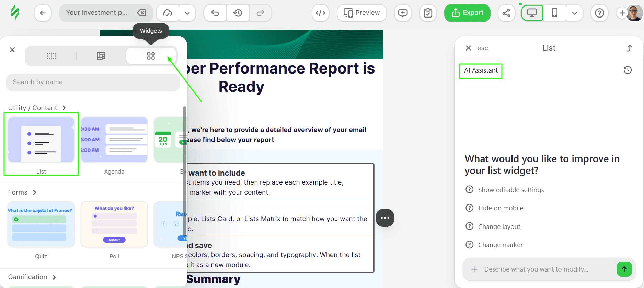Open the add comment icon
Screen dimensions: 644x288
coord(403,13)
